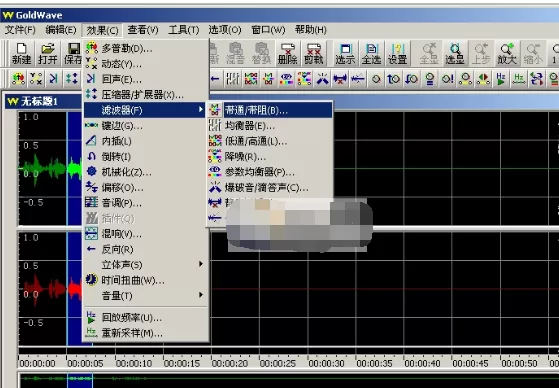Click the 上步 toolbar button
The height and width of the screenshot is (388, 559).
click(481, 53)
